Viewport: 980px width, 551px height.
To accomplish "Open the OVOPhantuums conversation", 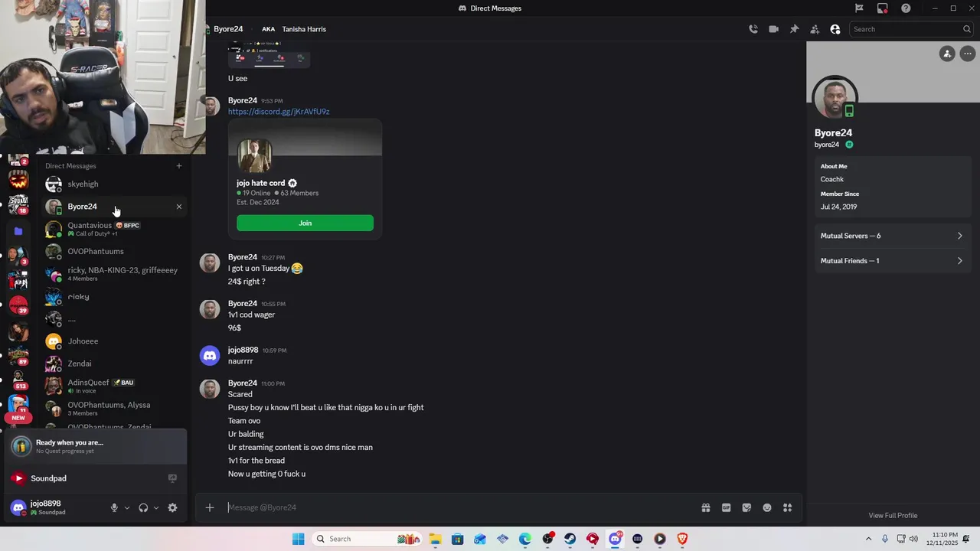I will point(113,251).
